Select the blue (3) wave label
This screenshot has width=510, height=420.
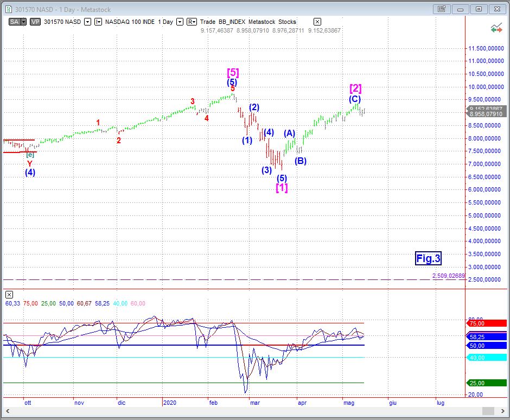point(267,170)
